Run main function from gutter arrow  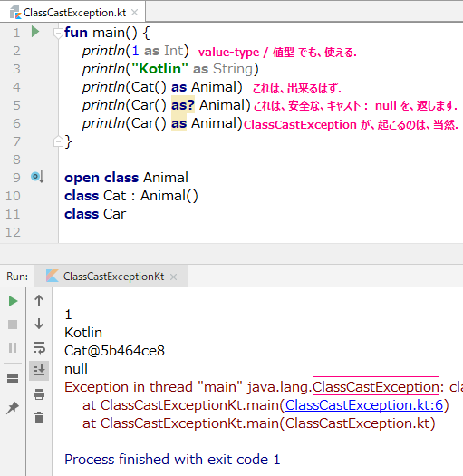[x=35, y=32]
